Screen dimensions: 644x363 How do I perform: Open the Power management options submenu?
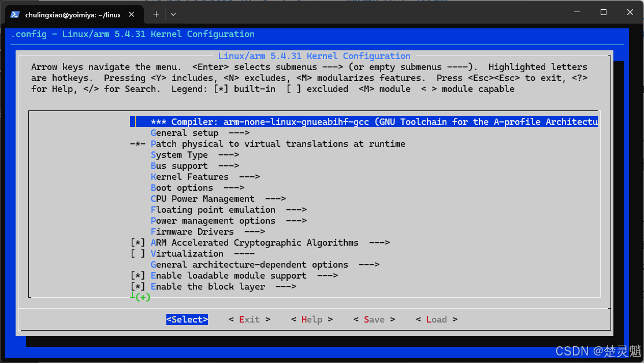tap(228, 221)
